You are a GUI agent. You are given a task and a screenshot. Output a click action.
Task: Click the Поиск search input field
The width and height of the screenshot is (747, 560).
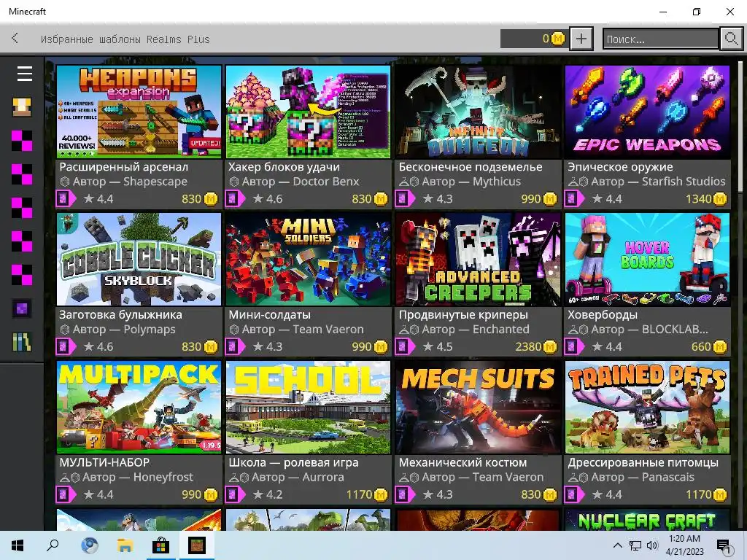[660, 39]
